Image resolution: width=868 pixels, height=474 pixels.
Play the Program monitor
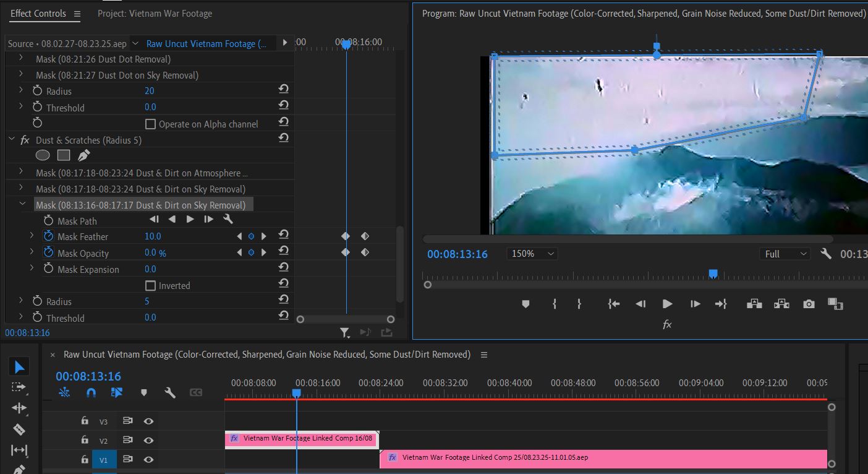pos(667,304)
